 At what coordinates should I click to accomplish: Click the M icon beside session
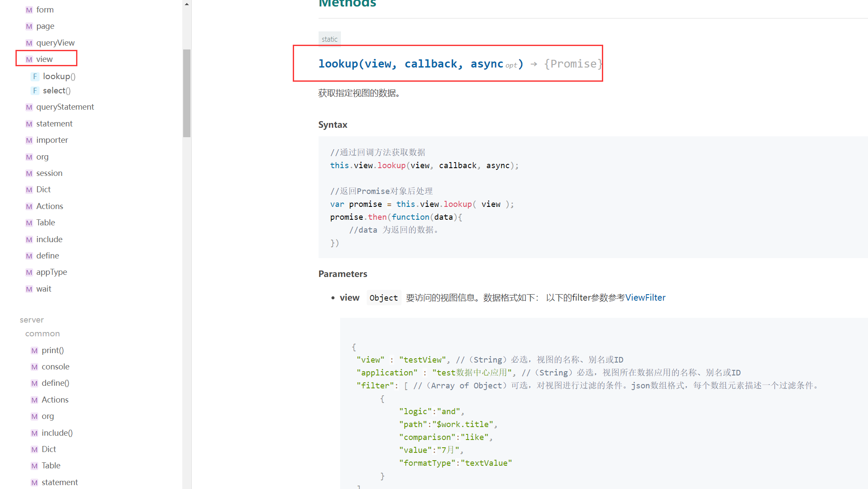click(29, 173)
